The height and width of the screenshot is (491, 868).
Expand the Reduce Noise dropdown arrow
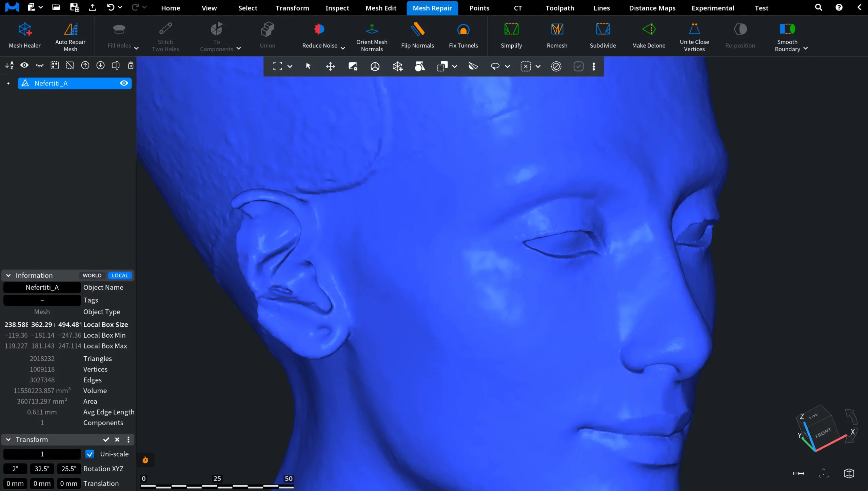coord(343,48)
